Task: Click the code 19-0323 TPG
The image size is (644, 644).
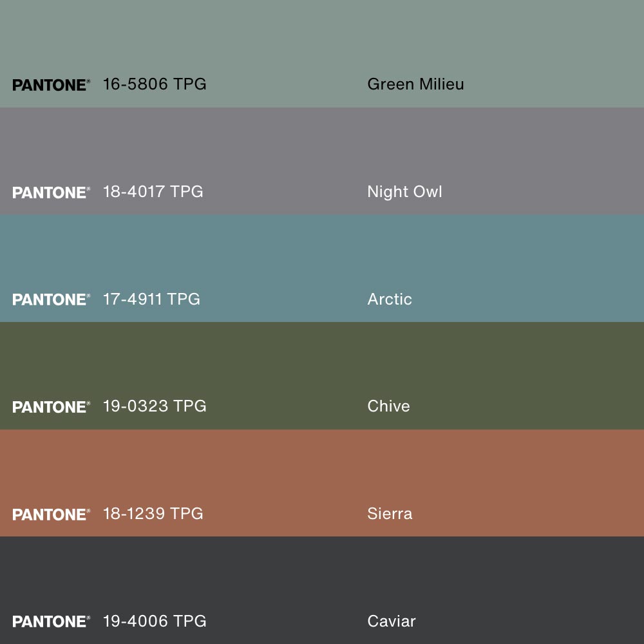Action: pyautogui.click(x=155, y=406)
